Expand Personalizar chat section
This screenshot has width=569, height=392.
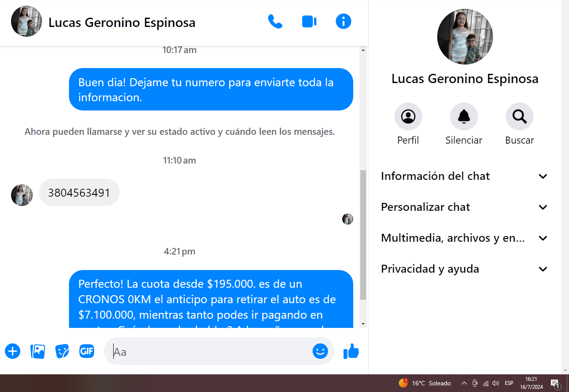coord(464,207)
